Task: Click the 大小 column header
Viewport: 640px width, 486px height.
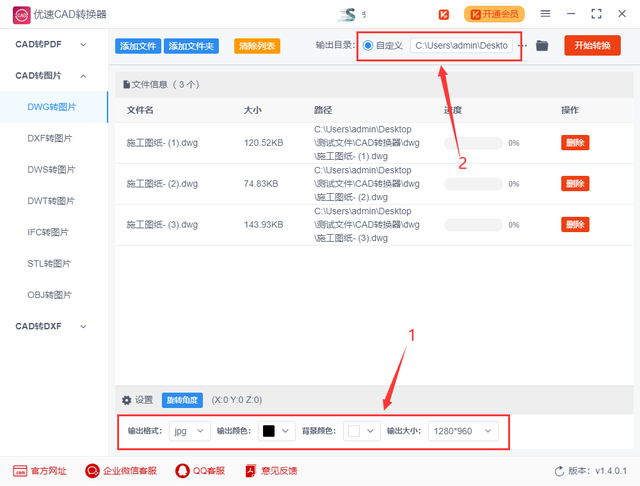Action: click(253, 110)
